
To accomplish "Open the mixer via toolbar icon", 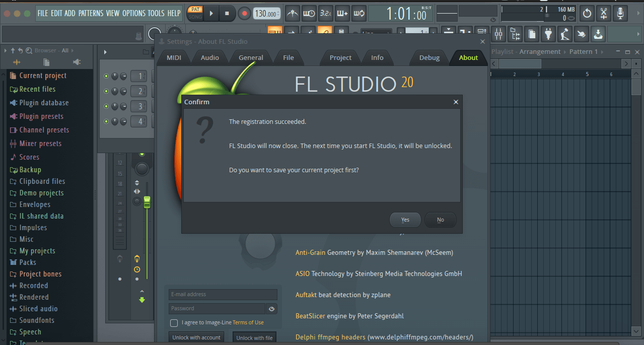I will tap(498, 34).
